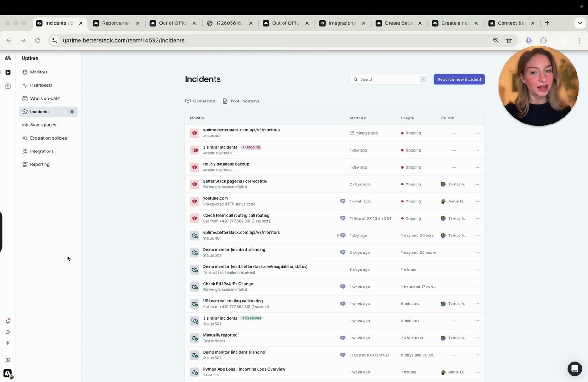This screenshot has width=588, height=382.
Task: Open Monitors in Uptime sidebar
Action: (39, 72)
